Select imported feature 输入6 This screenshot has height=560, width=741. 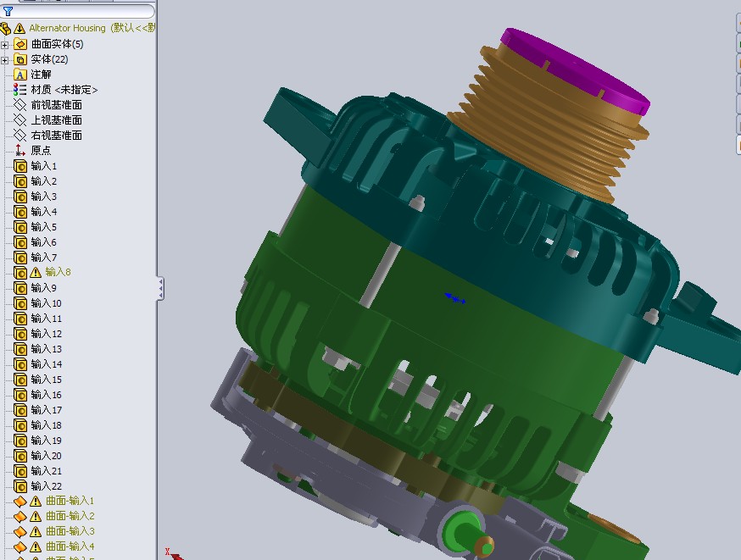[44, 241]
